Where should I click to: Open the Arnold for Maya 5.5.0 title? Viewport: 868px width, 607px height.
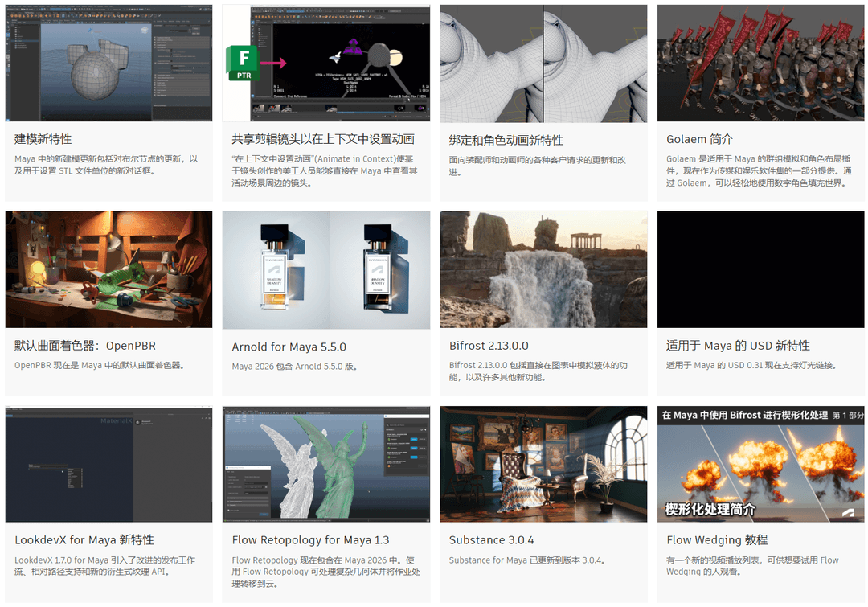click(x=289, y=347)
